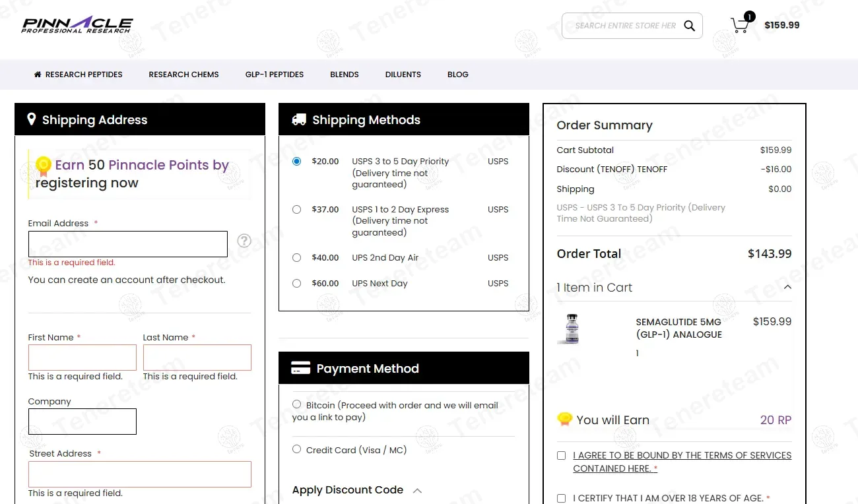Open the Blends menu item
Screen dimensions: 858x504
[x=345, y=75]
